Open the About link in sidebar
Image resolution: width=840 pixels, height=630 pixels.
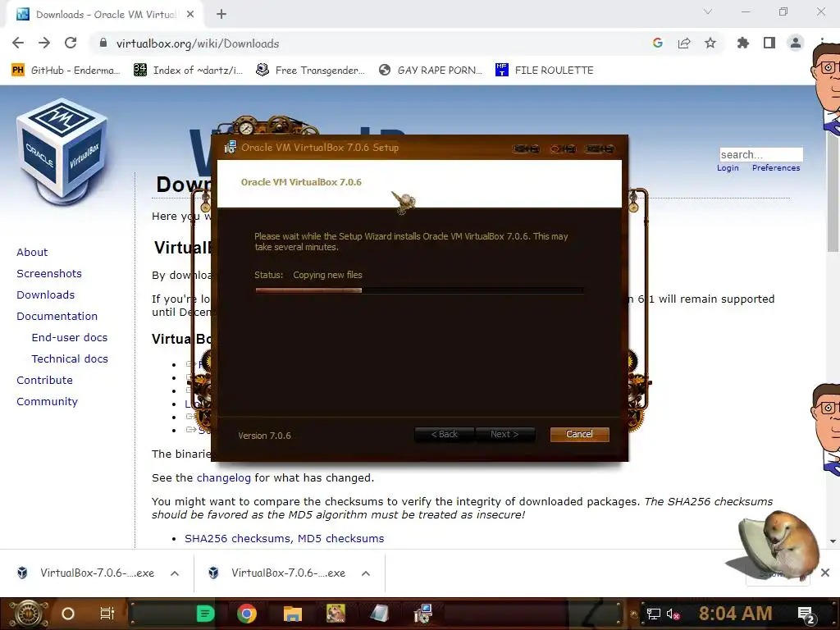pyautogui.click(x=32, y=253)
